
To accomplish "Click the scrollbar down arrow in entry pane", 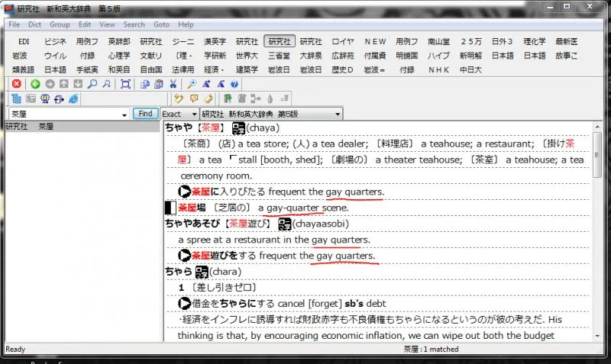I will pyautogui.click(x=597, y=336).
